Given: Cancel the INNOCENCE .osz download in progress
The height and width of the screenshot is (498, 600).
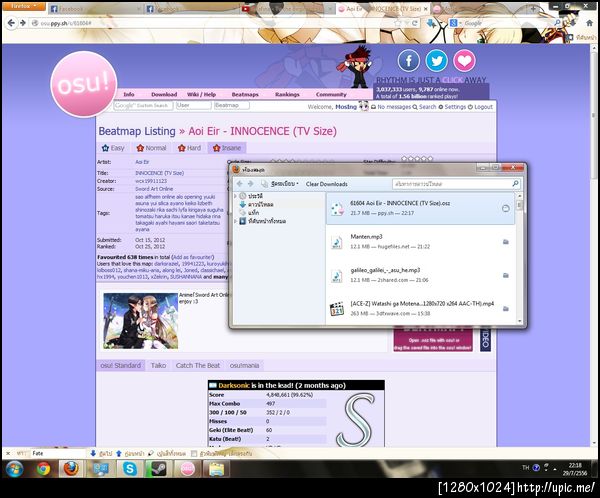Looking at the screenshot, I should [505, 208].
